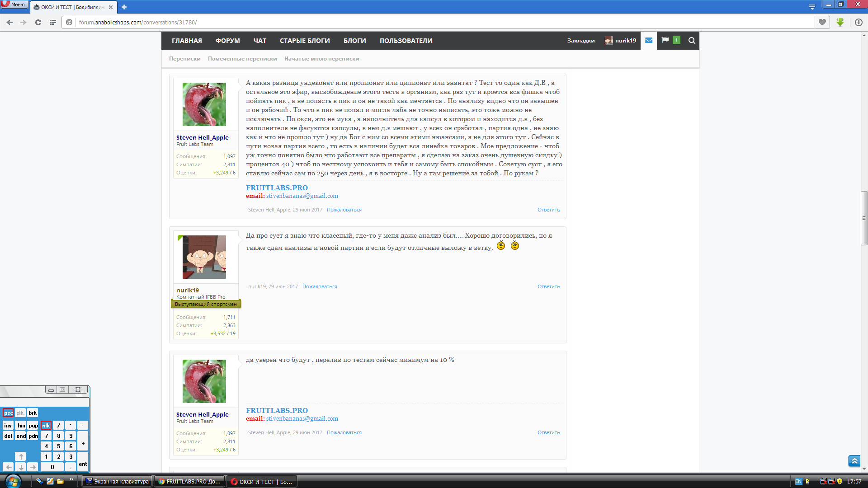Open the forum search magnifier
868x488 pixels.
click(692, 40)
